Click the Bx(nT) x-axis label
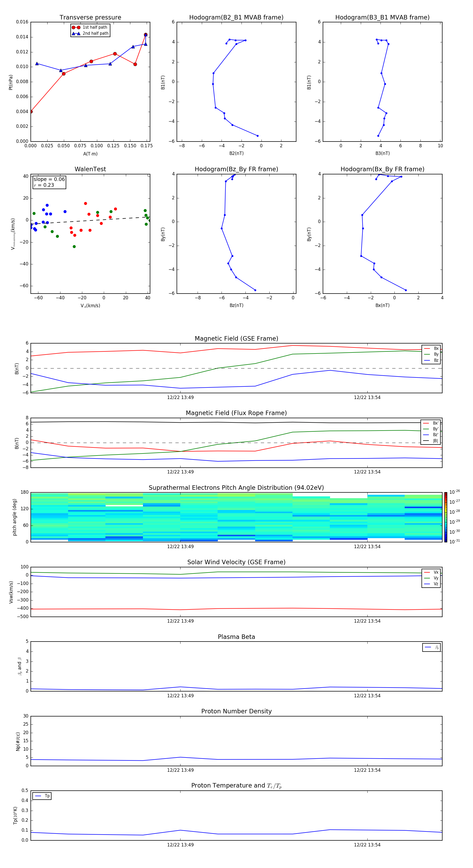This screenshot has width=473, height=868. pos(382,305)
